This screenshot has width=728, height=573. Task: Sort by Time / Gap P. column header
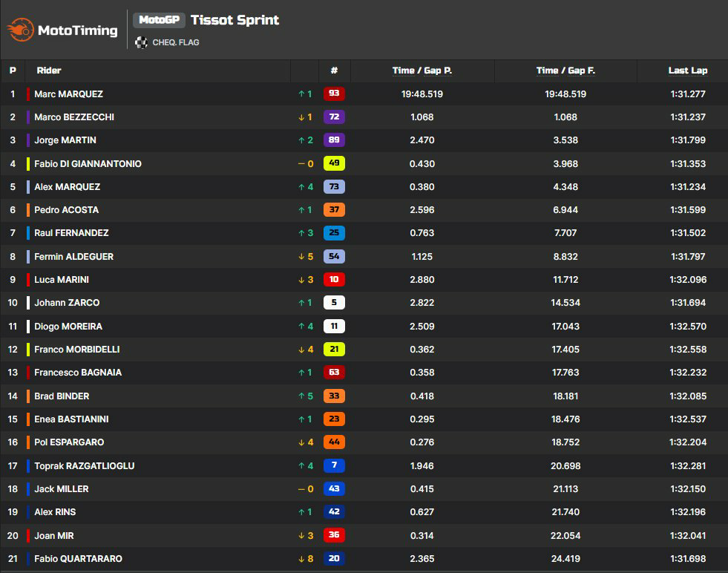coord(422,71)
